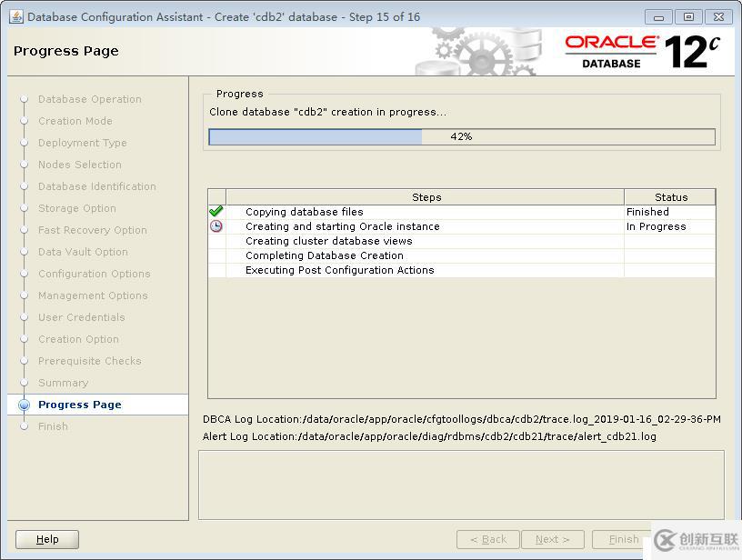Screen dimensions: 742x560
Task: Click the green checkmark for Copying database files
Action: 216,211
